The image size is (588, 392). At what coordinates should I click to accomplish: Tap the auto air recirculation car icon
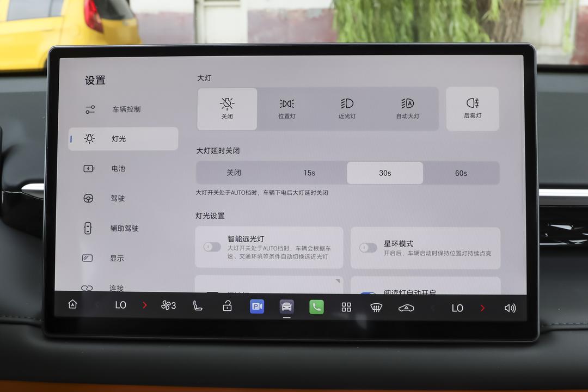pos(406,308)
